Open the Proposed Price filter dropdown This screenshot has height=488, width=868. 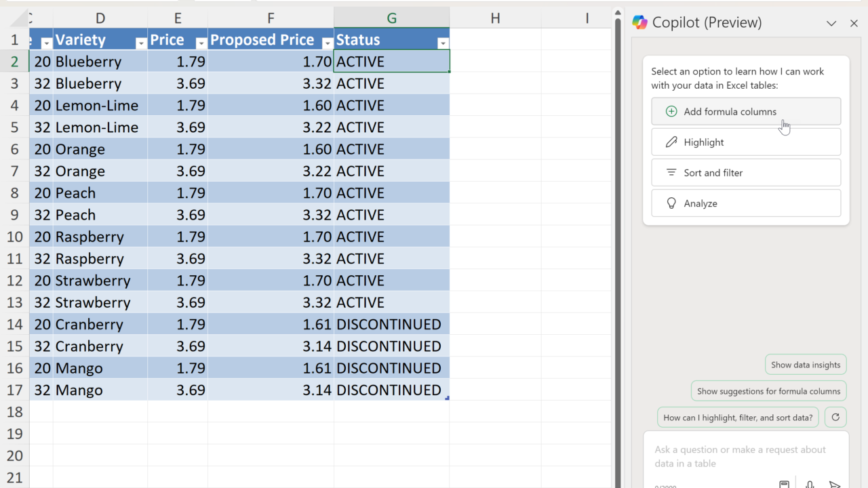[328, 43]
